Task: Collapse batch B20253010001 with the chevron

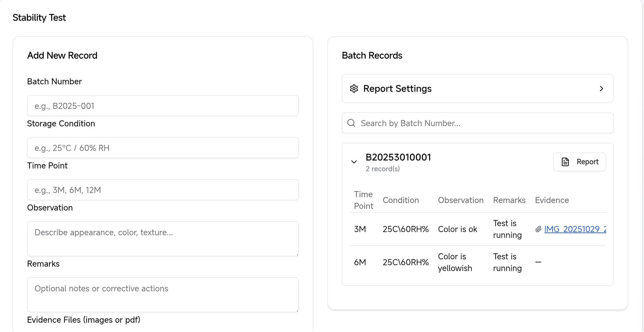Action: click(354, 162)
